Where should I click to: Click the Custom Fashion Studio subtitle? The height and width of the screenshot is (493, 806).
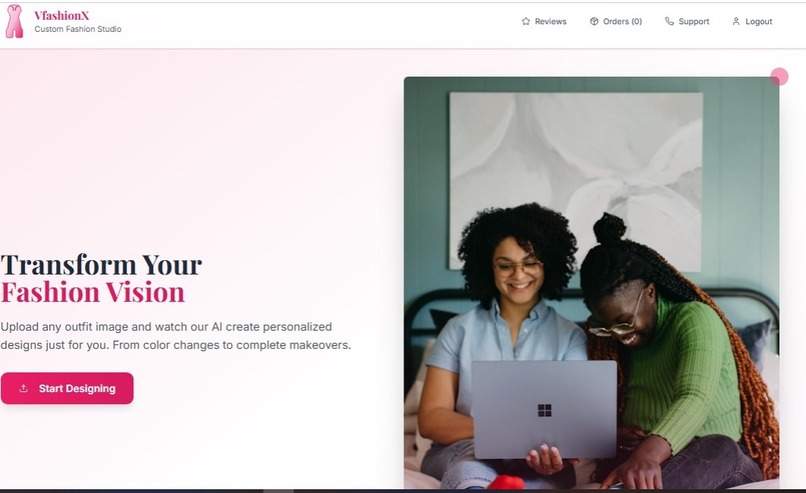[x=78, y=29]
